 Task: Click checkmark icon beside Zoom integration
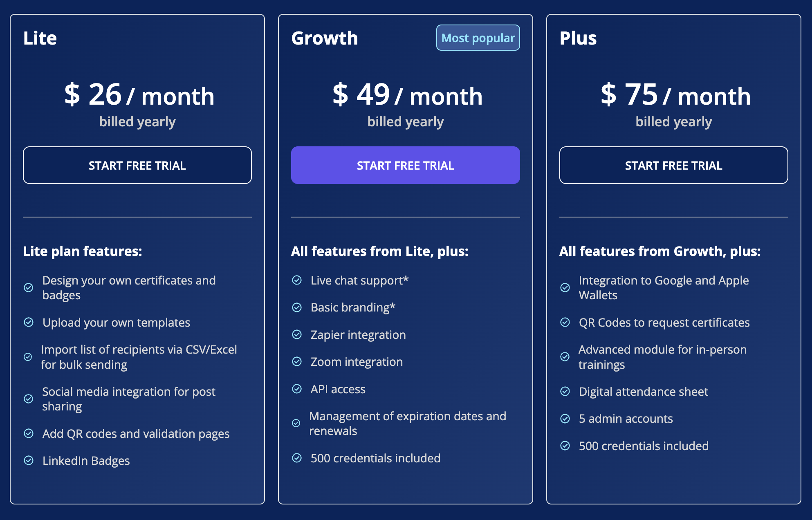pos(297,361)
